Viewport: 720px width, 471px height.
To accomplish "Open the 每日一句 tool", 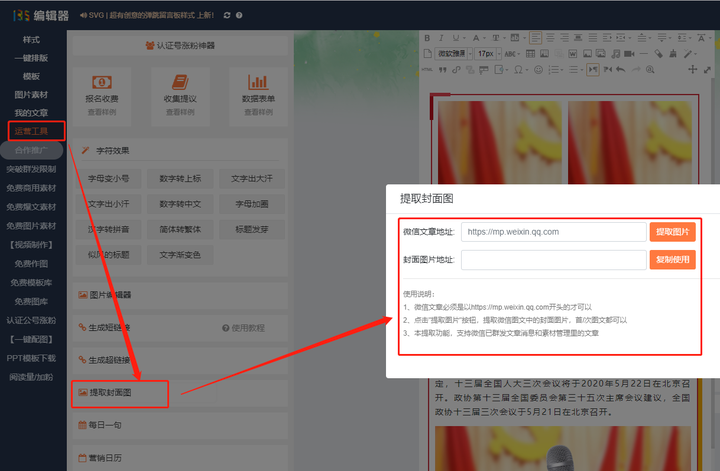I will [100, 425].
